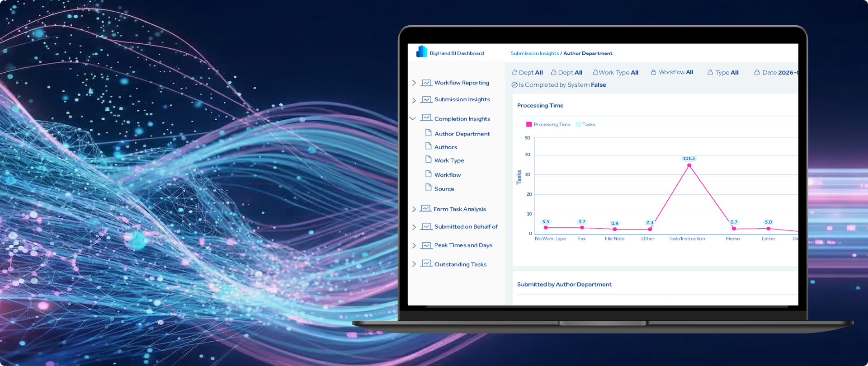
Task: Click the Form Task Analysis chart icon
Action: pyautogui.click(x=425, y=208)
